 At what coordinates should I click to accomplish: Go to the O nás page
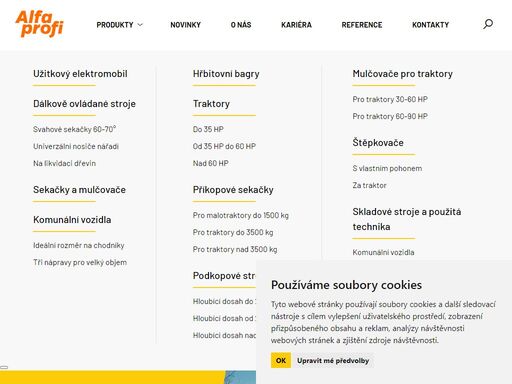point(241,25)
